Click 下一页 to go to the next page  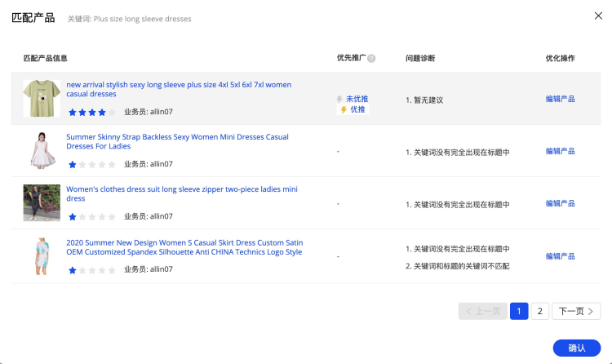click(x=576, y=311)
